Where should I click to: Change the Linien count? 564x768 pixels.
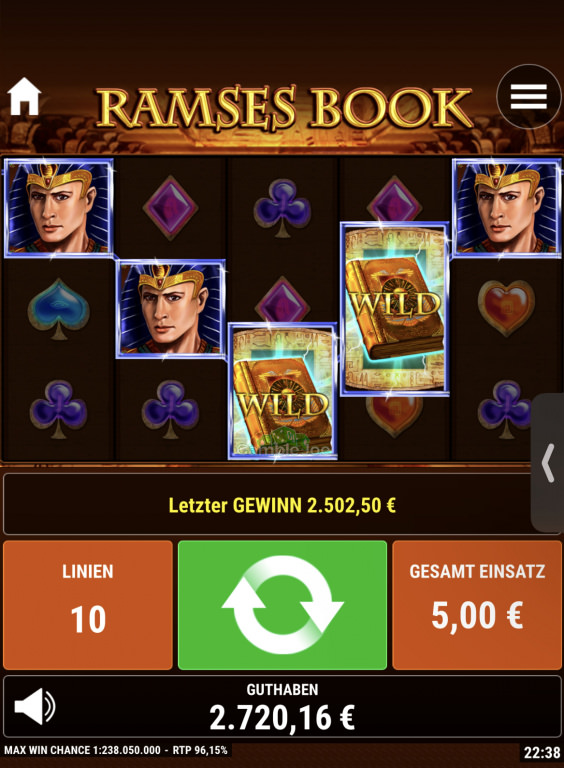pos(88,605)
